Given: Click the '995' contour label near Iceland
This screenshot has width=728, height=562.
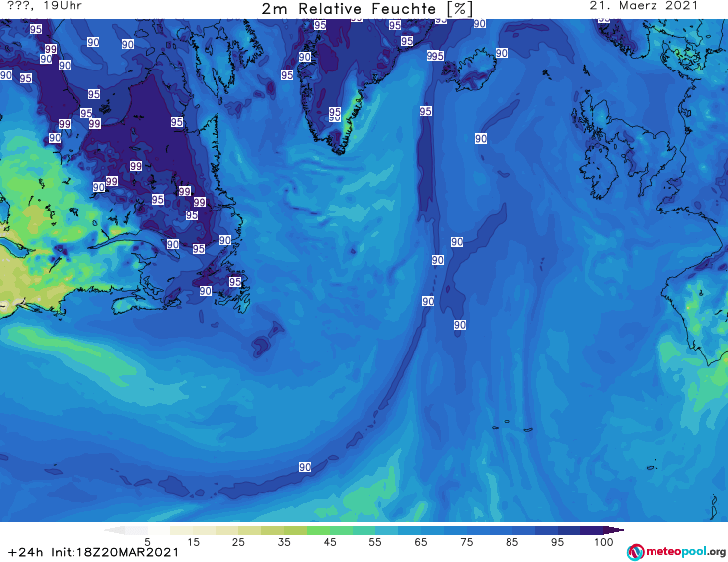Looking at the screenshot, I should point(435,56).
